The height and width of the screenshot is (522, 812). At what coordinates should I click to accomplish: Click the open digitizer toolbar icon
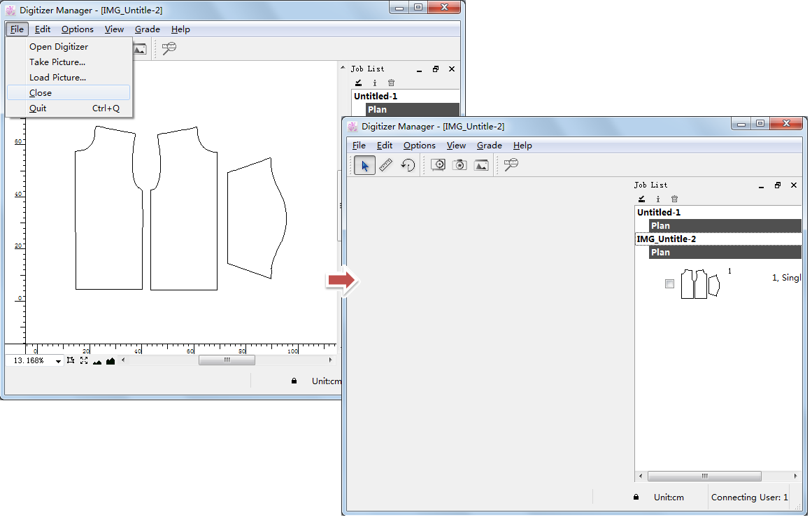point(439,165)
